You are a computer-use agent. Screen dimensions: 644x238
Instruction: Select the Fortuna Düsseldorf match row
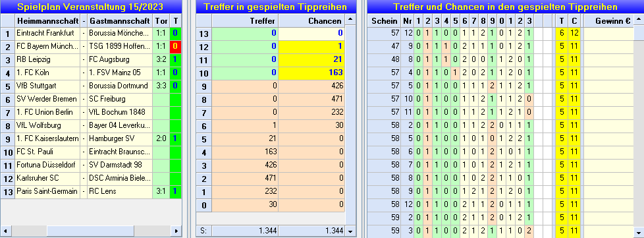click(x=90, y=165)
